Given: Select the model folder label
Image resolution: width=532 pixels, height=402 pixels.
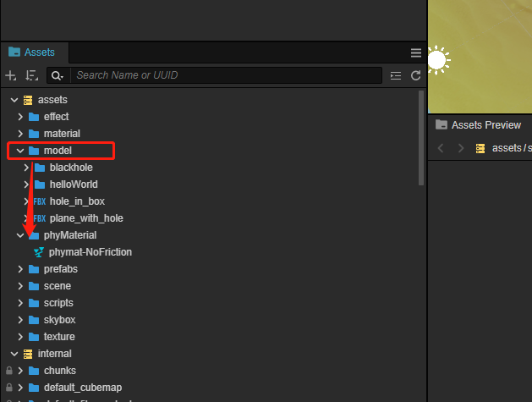Looking at the screenshot, I should [58, 151].
